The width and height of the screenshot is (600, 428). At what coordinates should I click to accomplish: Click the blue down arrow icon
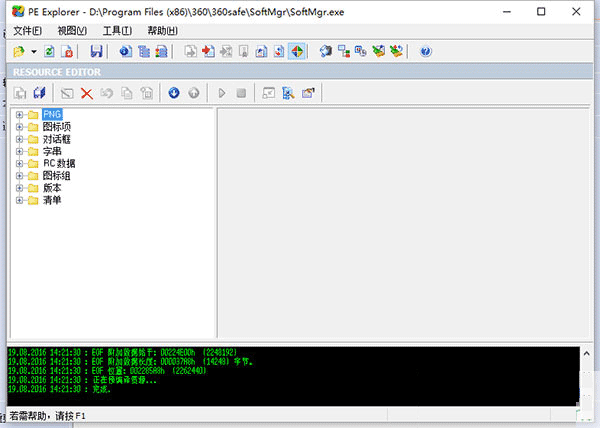(x=174, y=93)
